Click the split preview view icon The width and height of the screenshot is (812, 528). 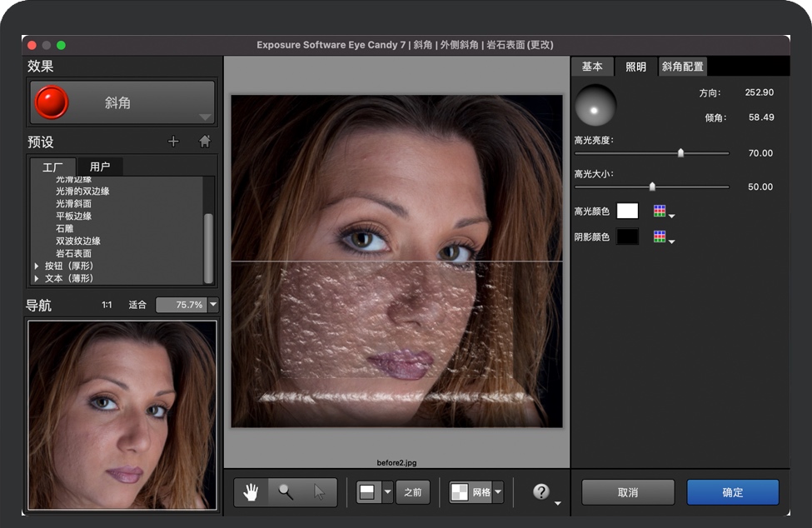(x=367, y=492)
